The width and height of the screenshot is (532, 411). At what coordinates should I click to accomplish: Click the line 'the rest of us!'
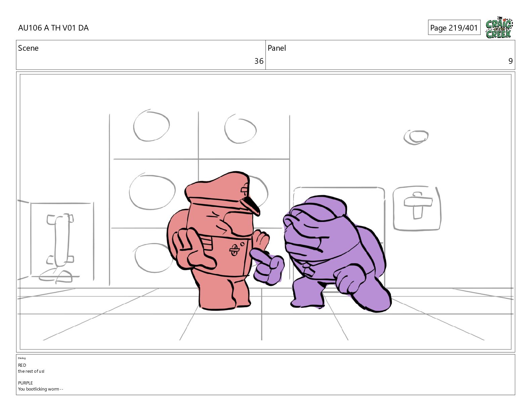31,371
